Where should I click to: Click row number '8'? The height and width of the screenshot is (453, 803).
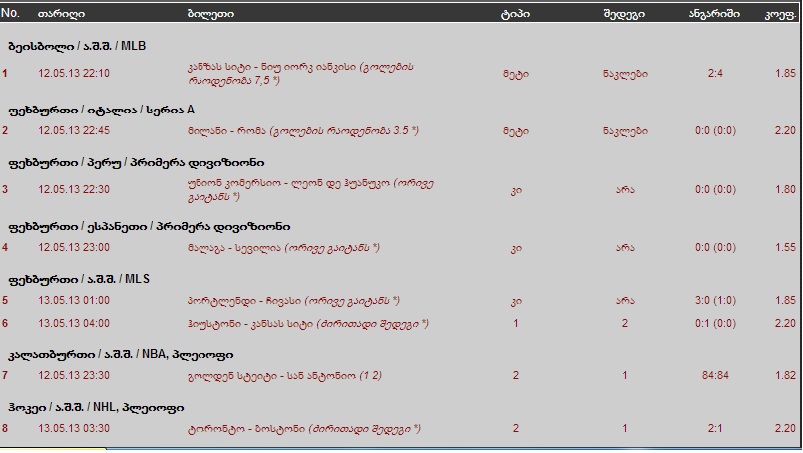point(5,428)
